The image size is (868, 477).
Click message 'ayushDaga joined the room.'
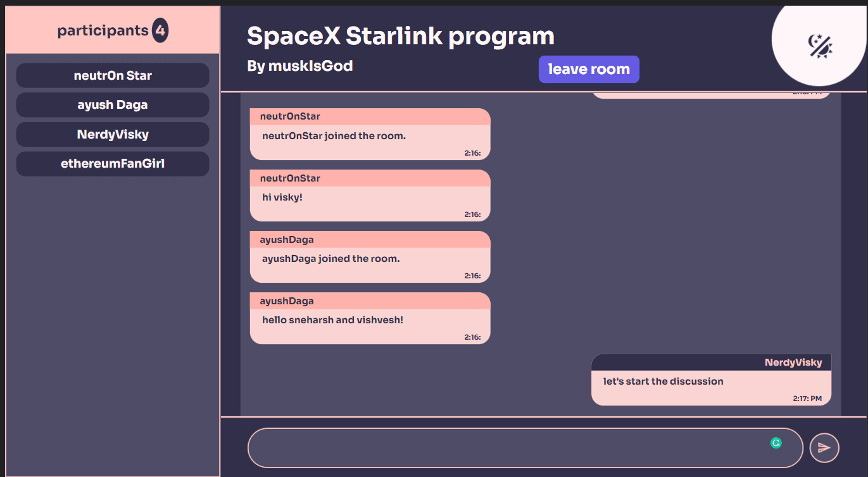330,258
